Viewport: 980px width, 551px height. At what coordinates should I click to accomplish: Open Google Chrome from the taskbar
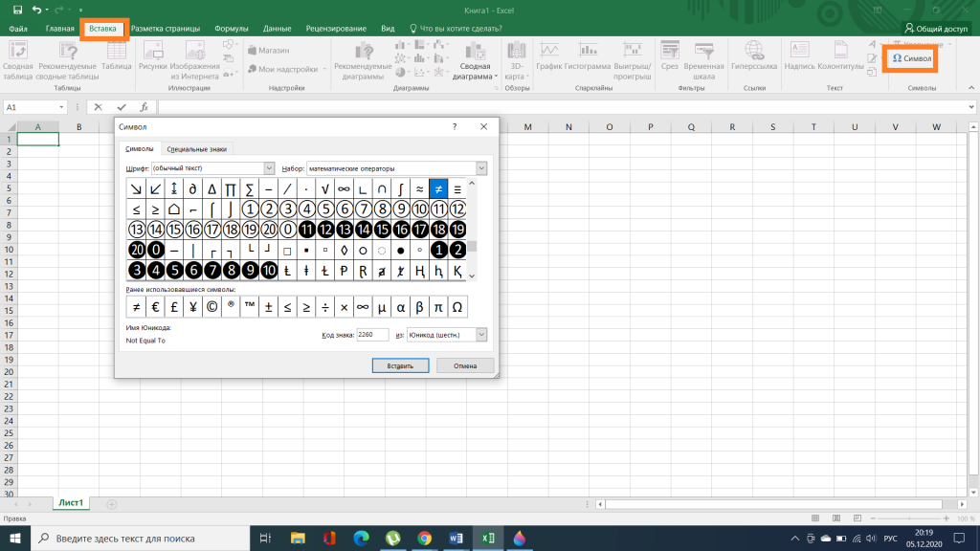point(424,538)
